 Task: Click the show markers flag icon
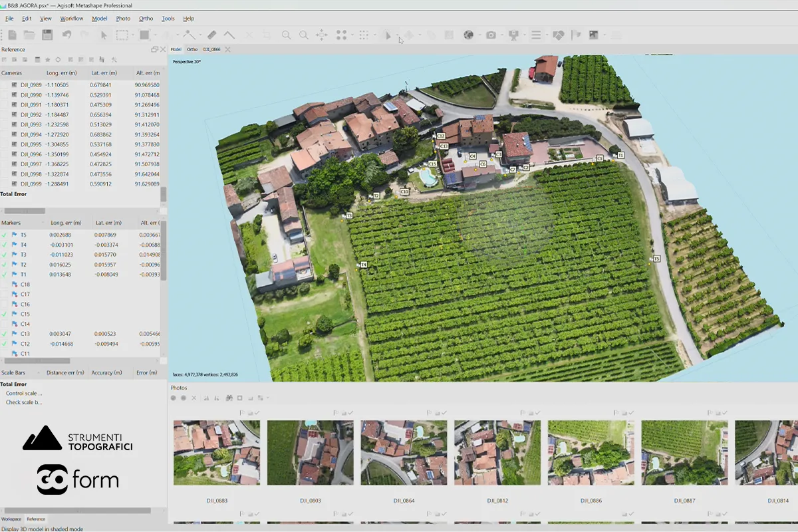pos(576,35)
